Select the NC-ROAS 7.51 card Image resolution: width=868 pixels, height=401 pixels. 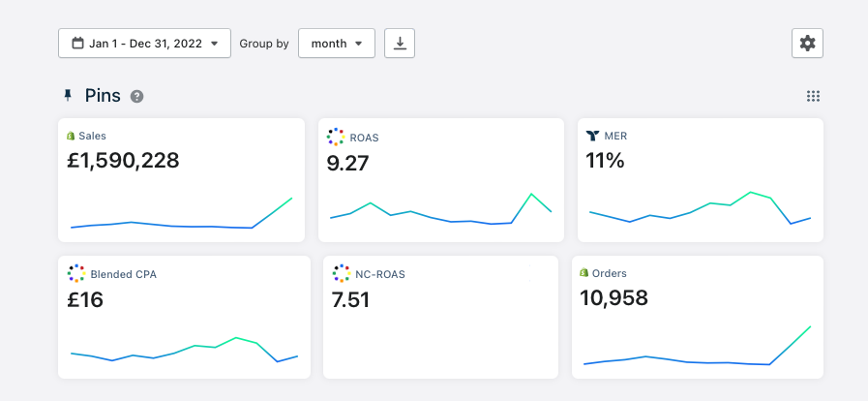pos(440,317)
